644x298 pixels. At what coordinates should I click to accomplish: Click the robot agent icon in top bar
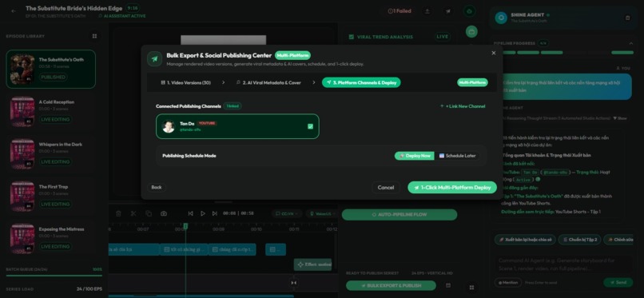[470, 11]
